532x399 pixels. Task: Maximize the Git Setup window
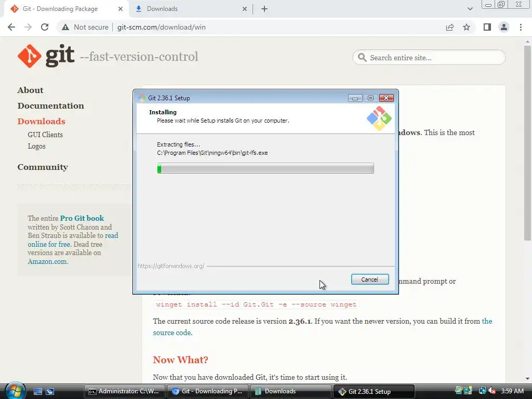pyautogui.click(x=370, y=98)
